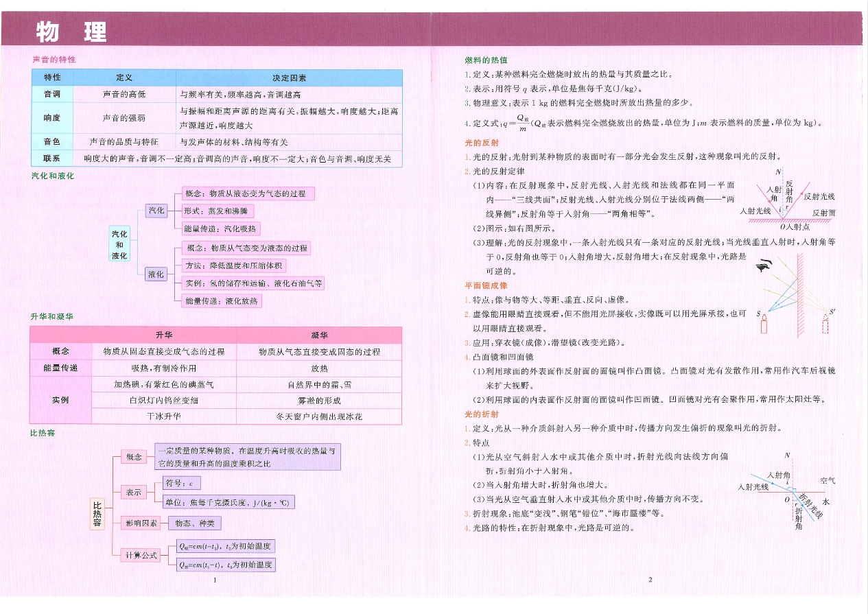Click the green "比热容" section heading
868x614 pixels.
point(43,434)
